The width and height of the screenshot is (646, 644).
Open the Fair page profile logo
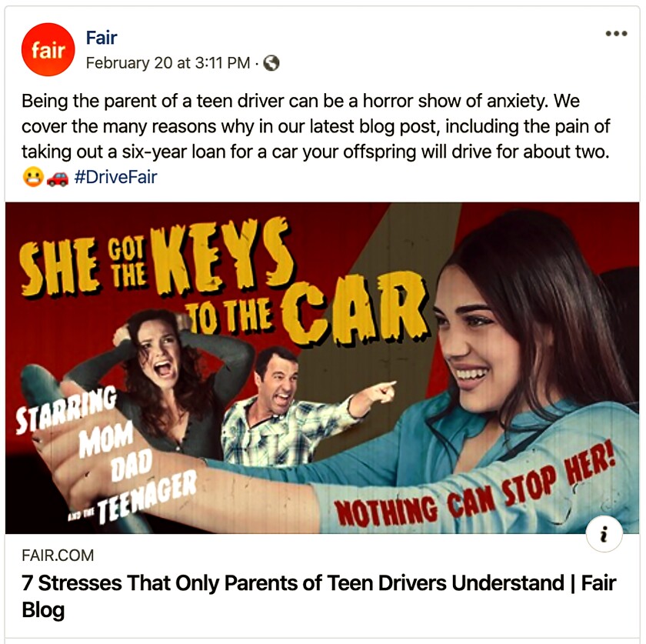point(48,49)
